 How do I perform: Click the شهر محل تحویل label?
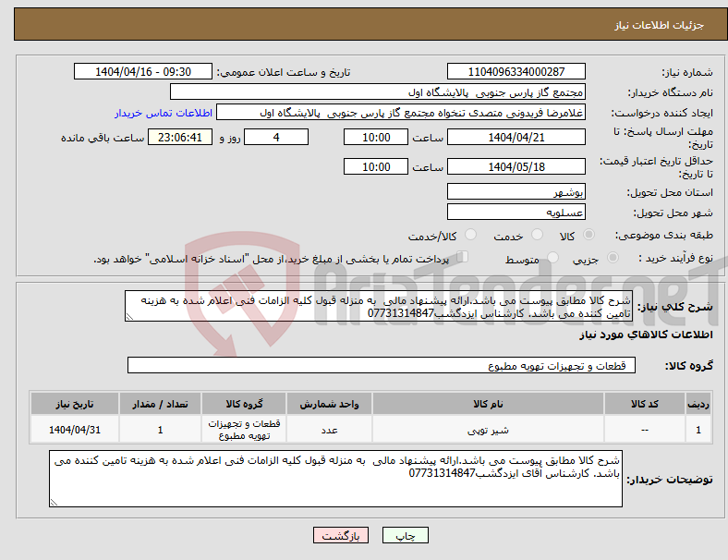673,213
